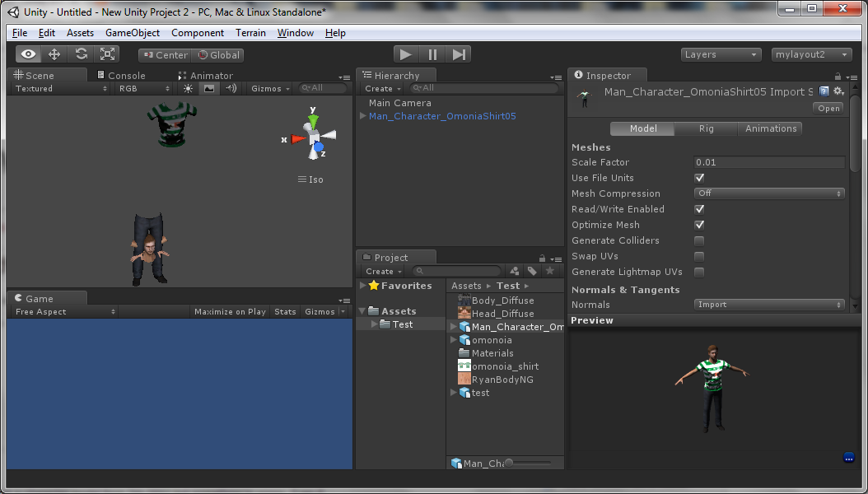Uncheck Use File Units checkbox
This screenshot has width=868, height=494.
[699, 178]
